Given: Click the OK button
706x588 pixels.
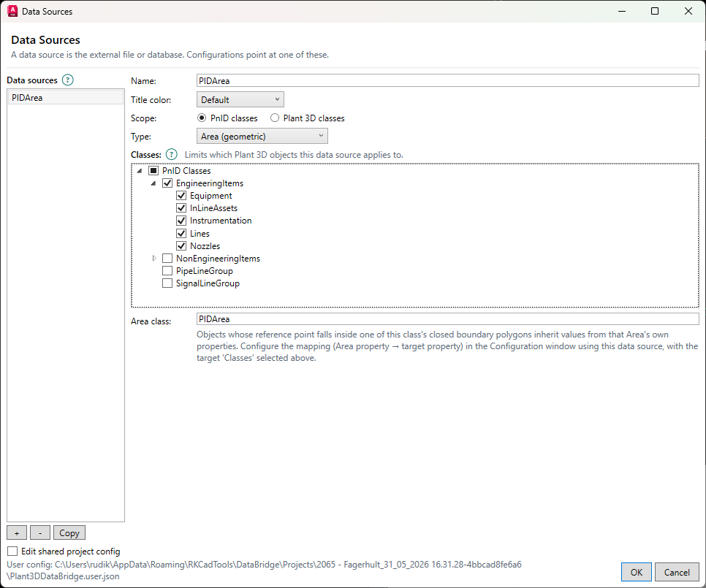Looking at the screenshot, I should tap(637, 572).
